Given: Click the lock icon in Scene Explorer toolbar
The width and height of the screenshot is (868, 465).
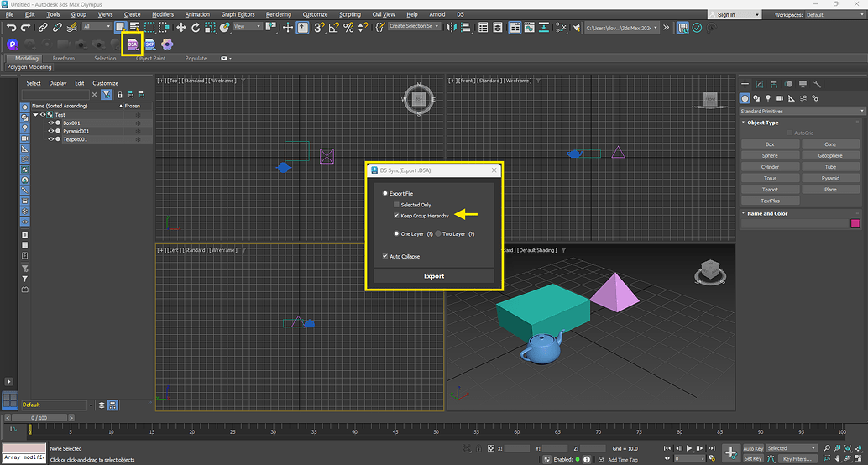Looking at the screenshot, I should pos(119,95).
